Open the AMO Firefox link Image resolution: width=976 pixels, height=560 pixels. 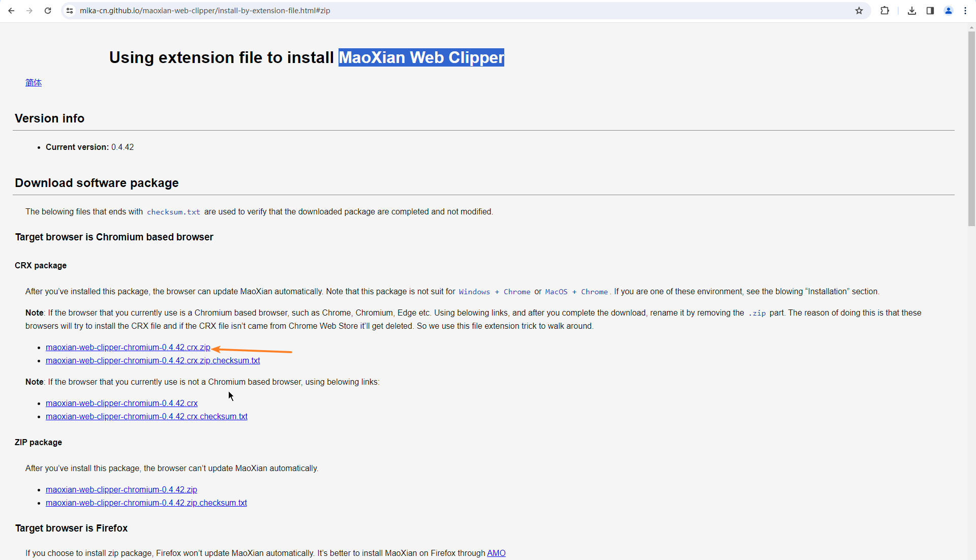[496, 553]
